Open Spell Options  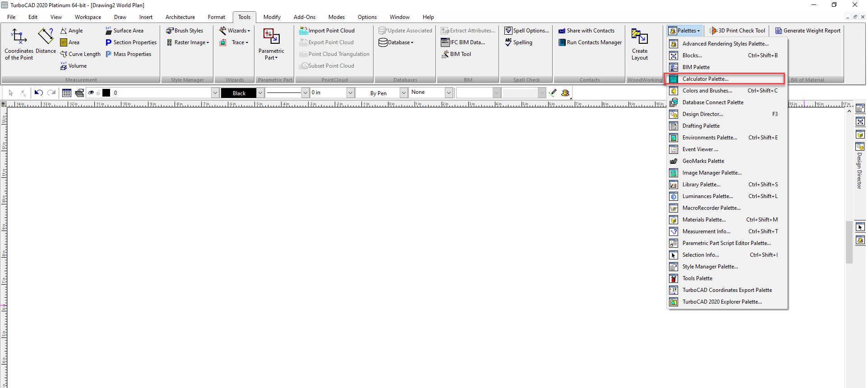527,31
